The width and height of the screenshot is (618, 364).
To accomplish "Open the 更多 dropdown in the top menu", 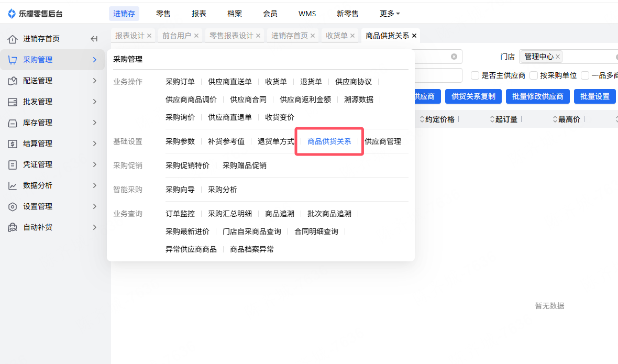I will pos(390,14).
